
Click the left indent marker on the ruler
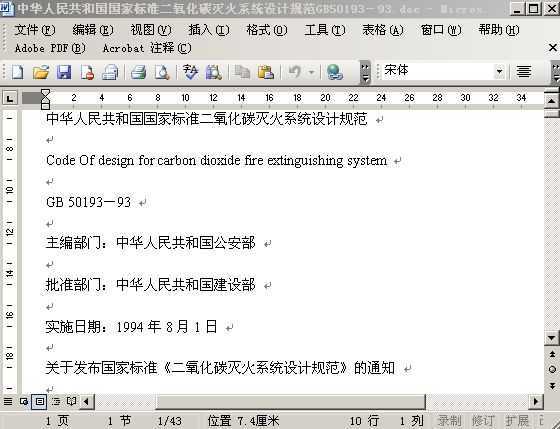tap(45, 106)
